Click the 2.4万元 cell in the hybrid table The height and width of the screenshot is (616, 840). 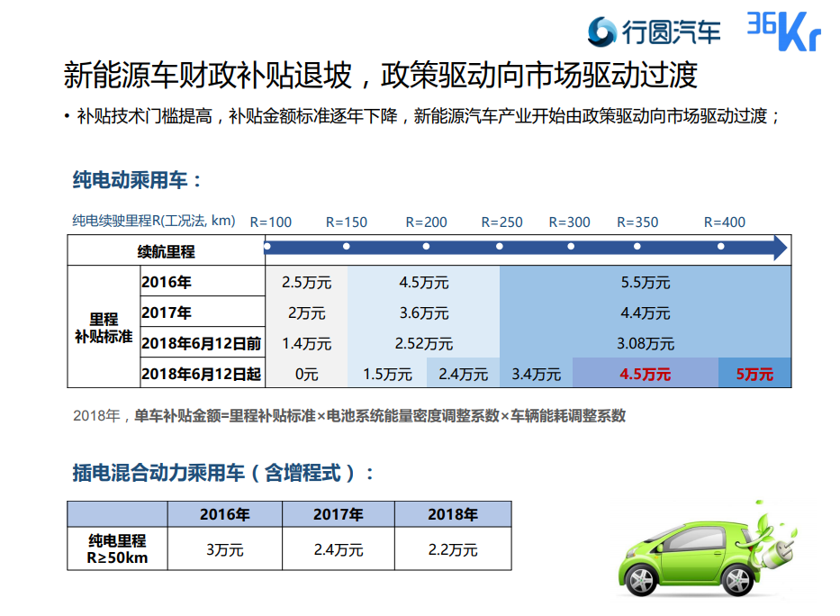click(x=339, y=549)
